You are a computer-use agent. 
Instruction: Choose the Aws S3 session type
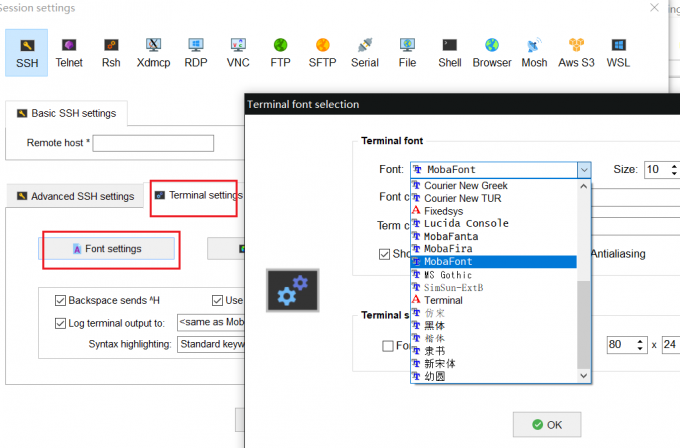coord(576,53)
